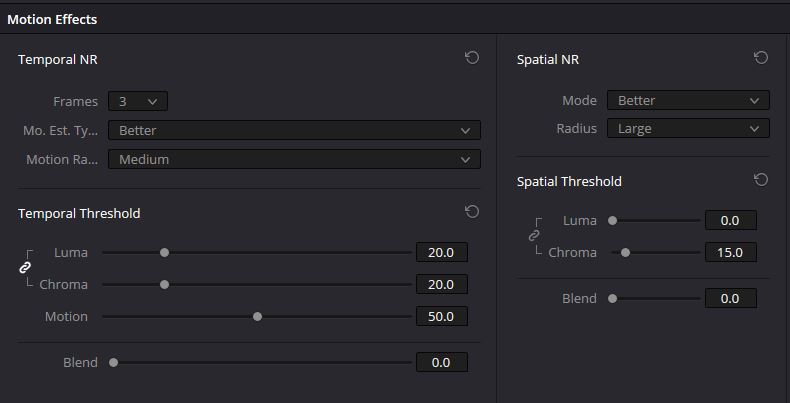Select the Temporal Blend value field

(441, 363)
